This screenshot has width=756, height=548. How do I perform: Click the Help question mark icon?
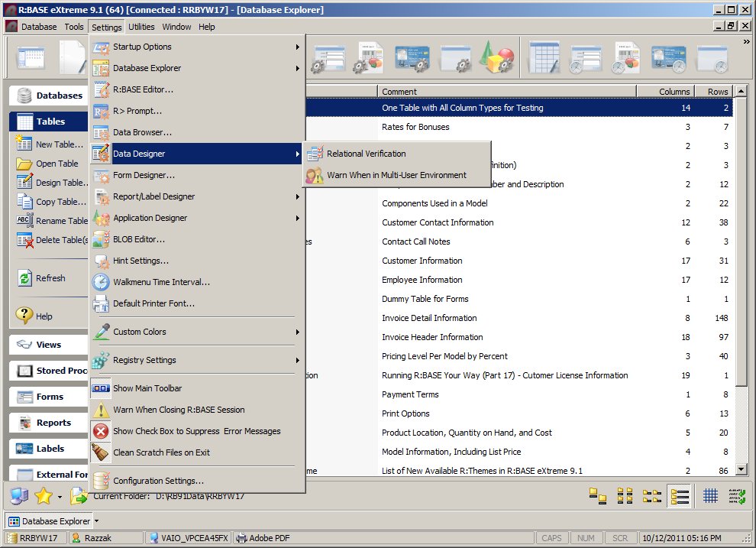(24, 316)
